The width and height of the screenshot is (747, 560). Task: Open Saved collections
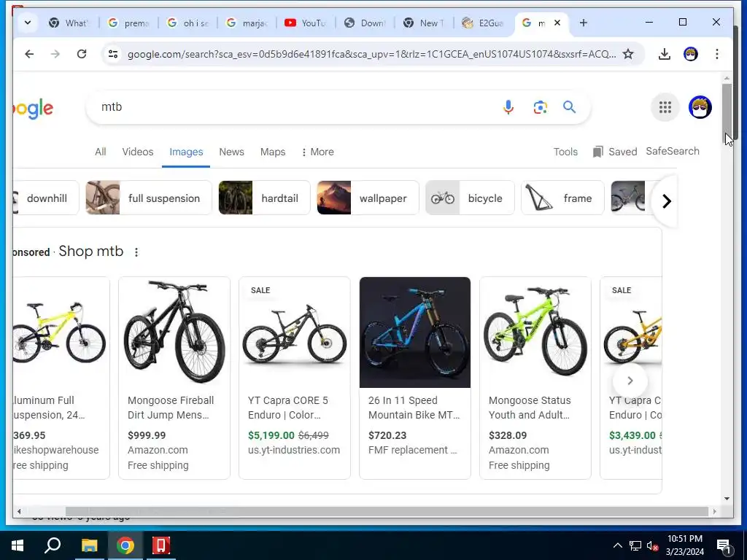pos(614,152)
